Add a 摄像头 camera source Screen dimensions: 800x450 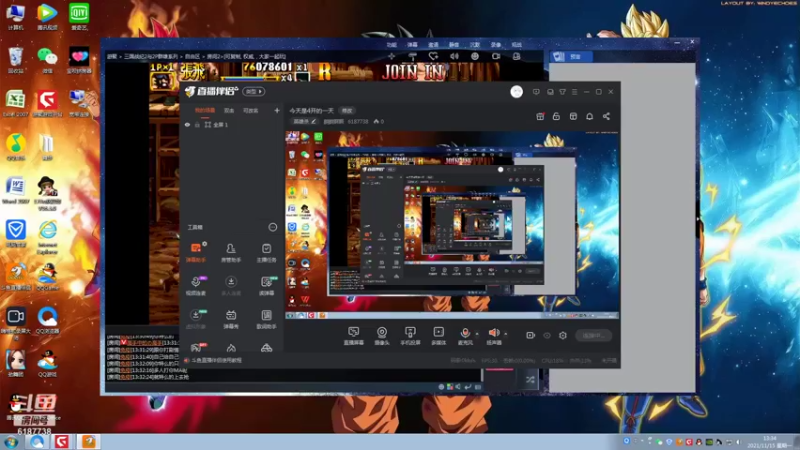pos(382,336)
